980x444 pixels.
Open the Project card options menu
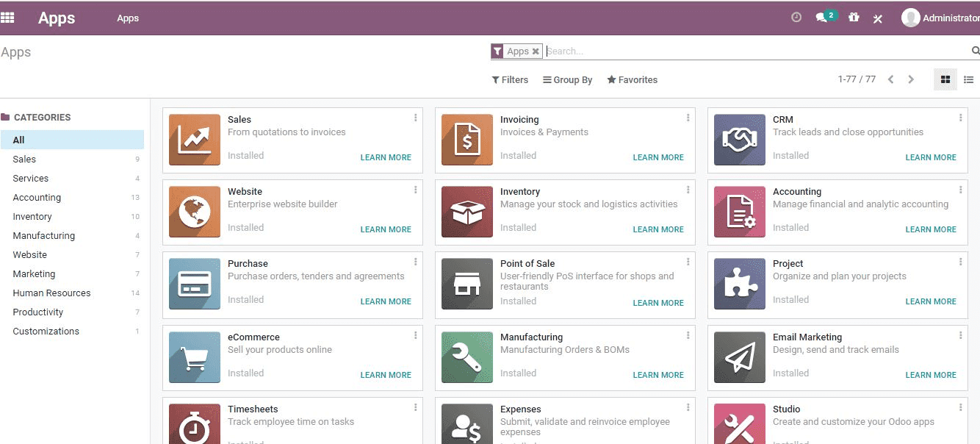(x=960, y=262)
